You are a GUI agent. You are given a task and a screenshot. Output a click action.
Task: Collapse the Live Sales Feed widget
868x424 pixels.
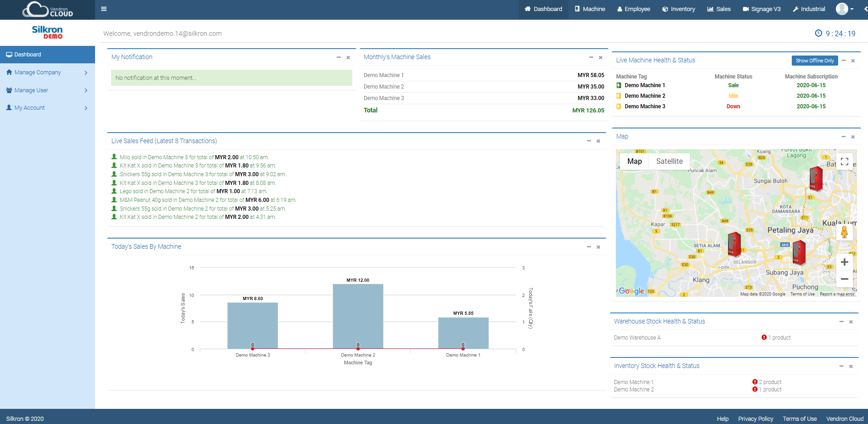point(589,141)
